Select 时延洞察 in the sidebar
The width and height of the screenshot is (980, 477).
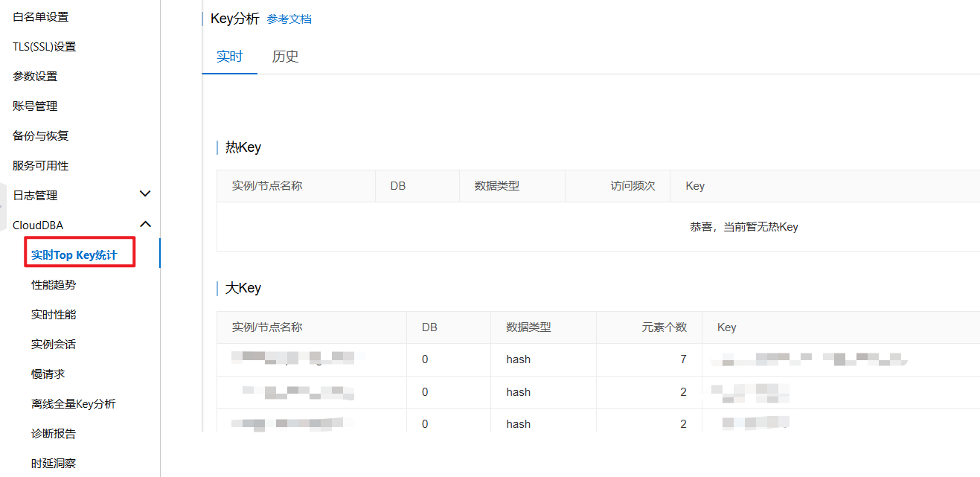[x=54, y=463]
